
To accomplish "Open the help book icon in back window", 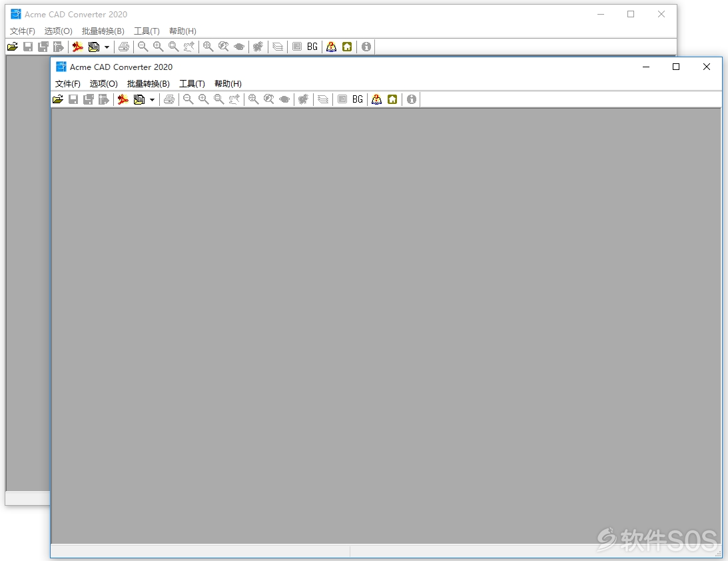I will pyautogui.click(x=332, y=47).
